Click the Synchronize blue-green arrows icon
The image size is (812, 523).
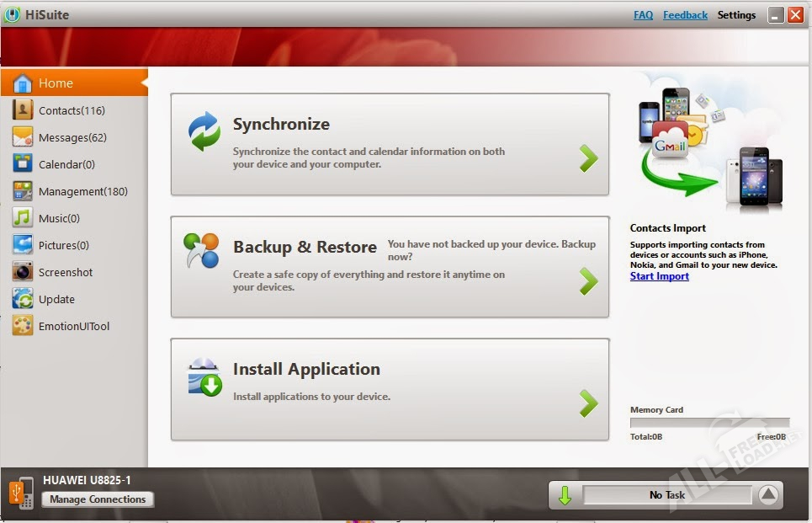204,132
